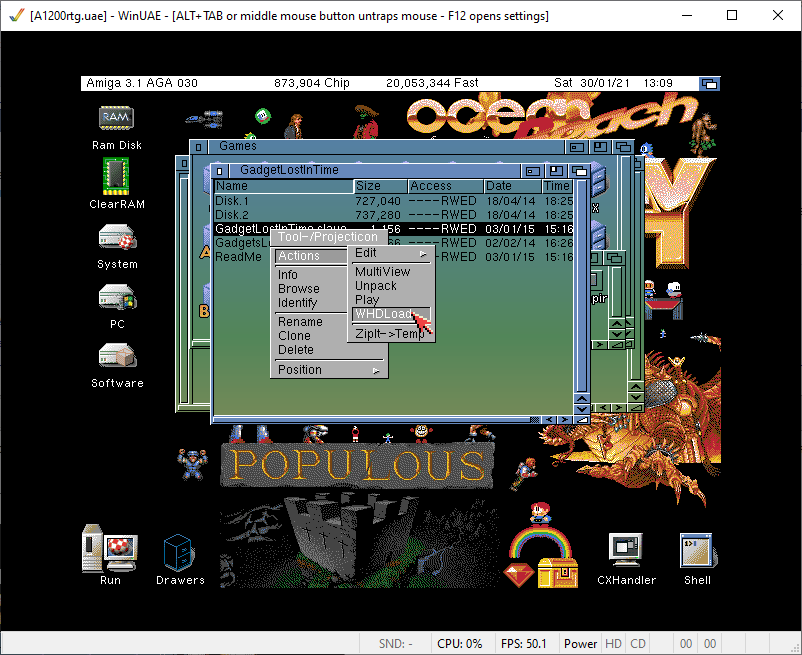Click GadgetLostInTime window zoom gadget

(556, 171)
